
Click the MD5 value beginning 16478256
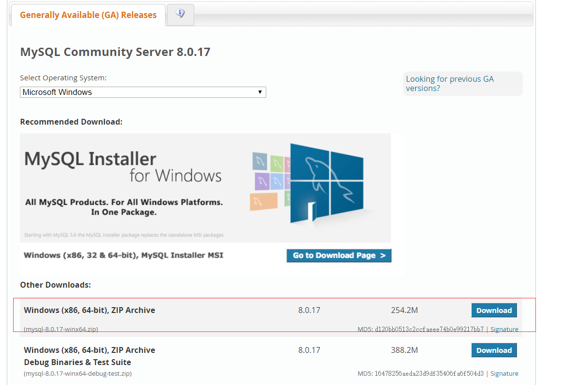tap(429, 374)
